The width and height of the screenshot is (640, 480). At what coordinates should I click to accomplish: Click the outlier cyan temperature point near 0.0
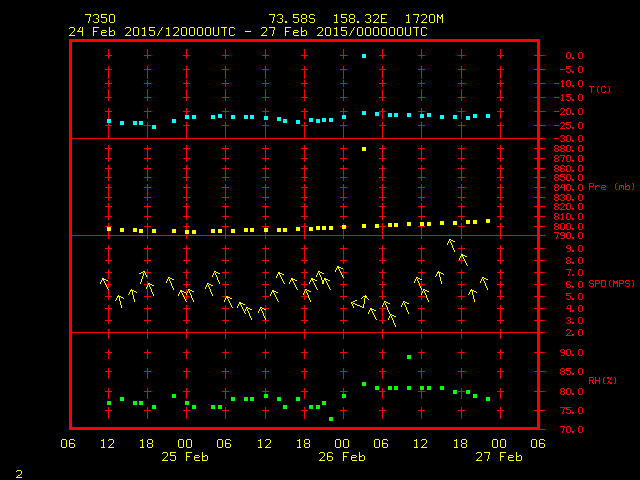coord(364,56)
